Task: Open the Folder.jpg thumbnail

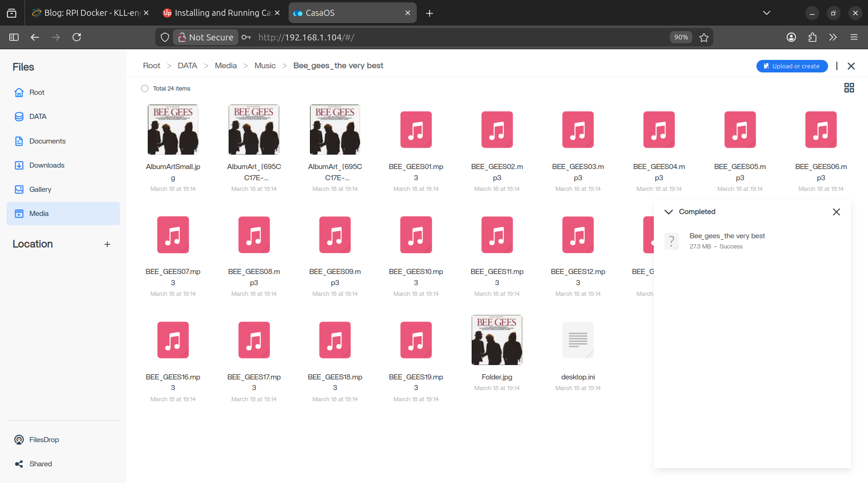Action: point(497,340)
